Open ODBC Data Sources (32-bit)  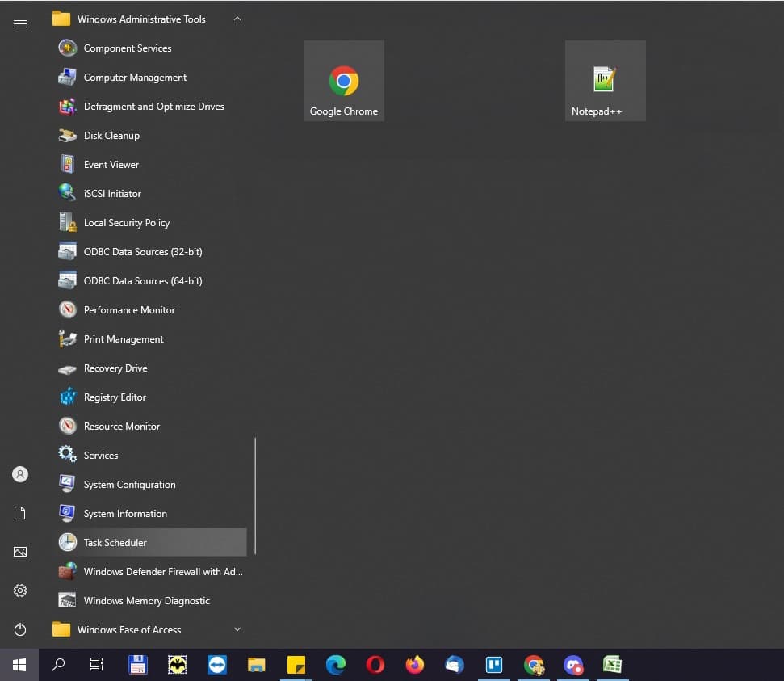click(149, 251)
